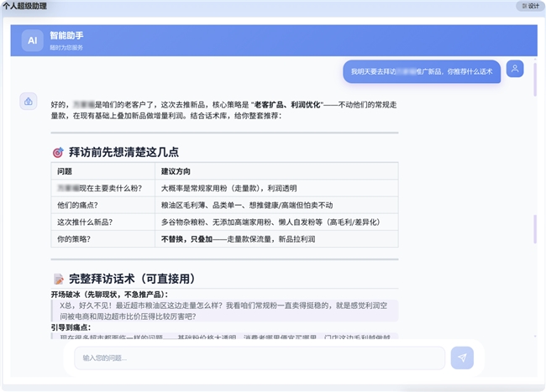
Task: Focus the 输入您的问题 input field
Action: click(x=260, y=358)
